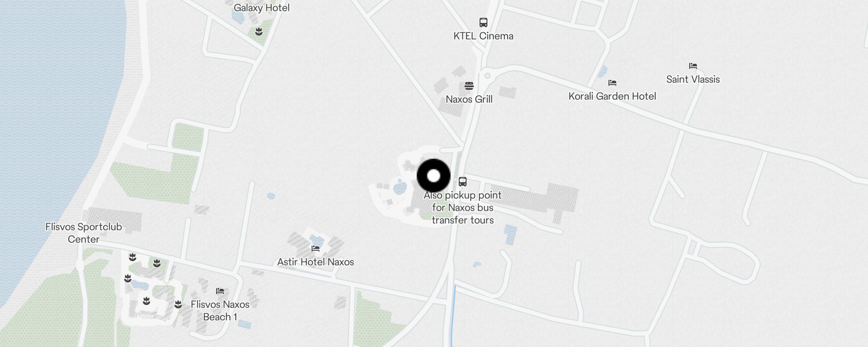This screenshot has height=347, width=868.
Task: Click the Korali Garden Hotel label
Action: [612, 96]
